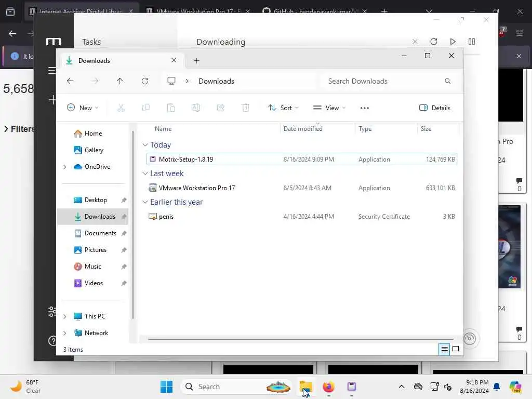Open Motrix preferences sliders icon
The width and height of the screenshot is (532, 399).
[x=51, y=312]
